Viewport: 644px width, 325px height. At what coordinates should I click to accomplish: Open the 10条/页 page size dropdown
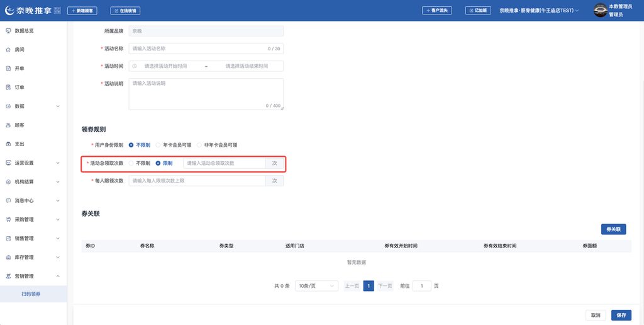click(316, 286)
